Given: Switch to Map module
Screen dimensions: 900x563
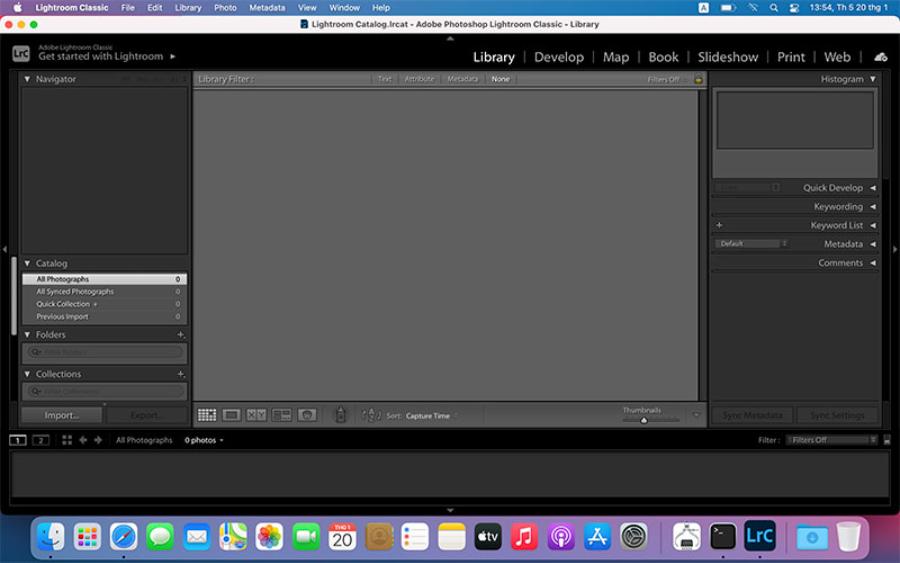Looking at the screenshot, I should [x=616, y=57].
